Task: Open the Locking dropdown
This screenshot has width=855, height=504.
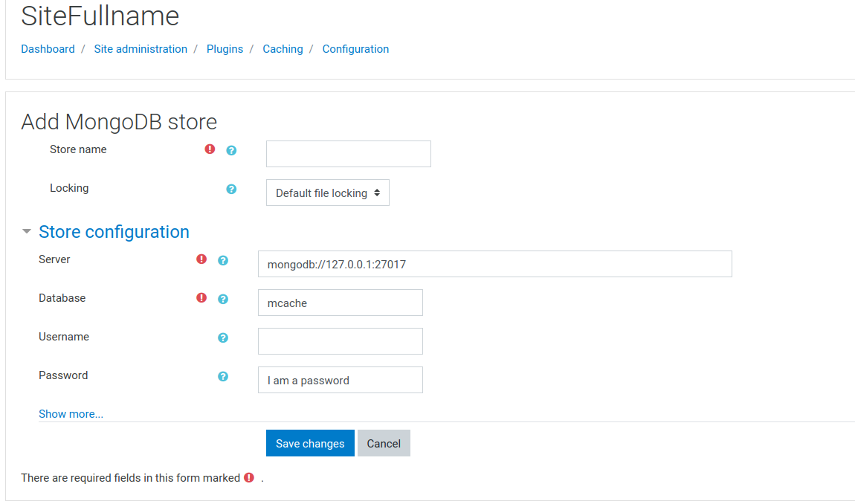Action: pyautogui.click(x=328, y=193)
